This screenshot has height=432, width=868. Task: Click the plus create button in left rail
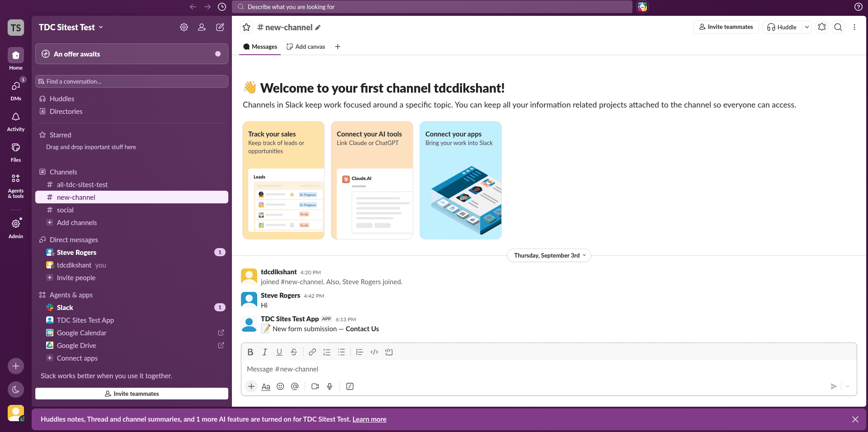click(16, 366)
